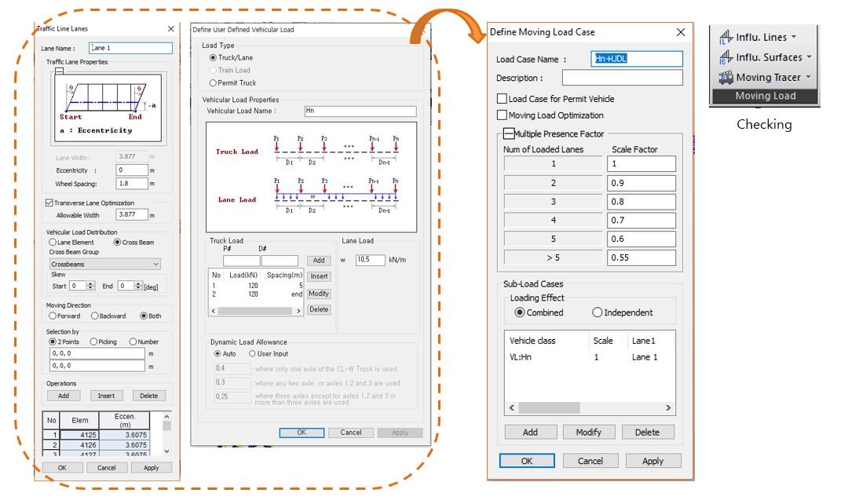The width and height of the screenshot is (848, 504).
Task: Click the Lane Load w value field
Action: [x=371, y=260]
